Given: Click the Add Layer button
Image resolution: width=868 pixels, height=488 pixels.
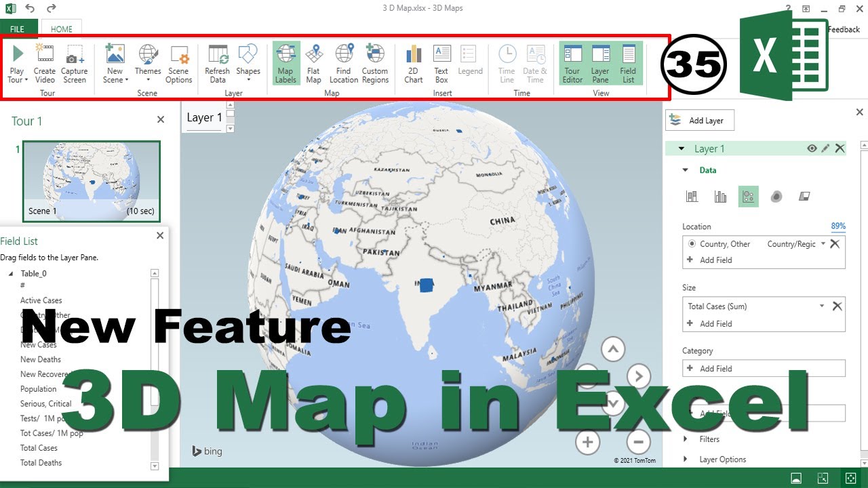Looking at the screenshot, I should coord(699,120).
